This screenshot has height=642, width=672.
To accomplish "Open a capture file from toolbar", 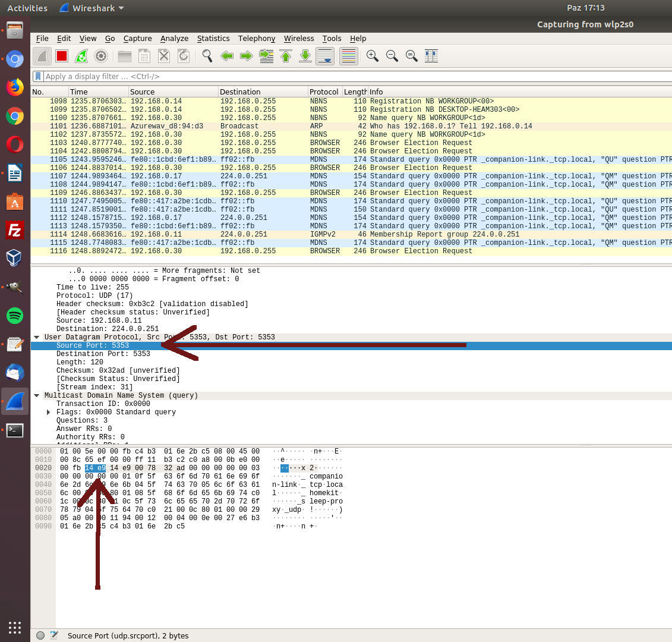I will 125,56.
